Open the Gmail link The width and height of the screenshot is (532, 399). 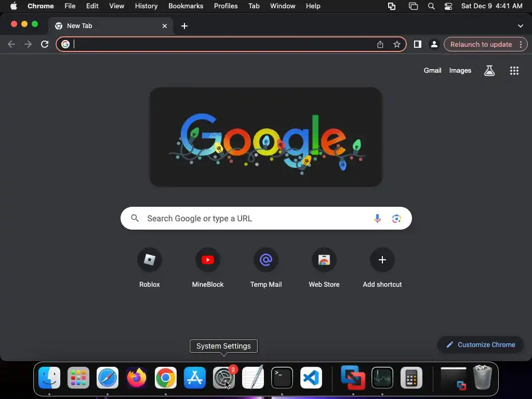(x=432, y=71)
